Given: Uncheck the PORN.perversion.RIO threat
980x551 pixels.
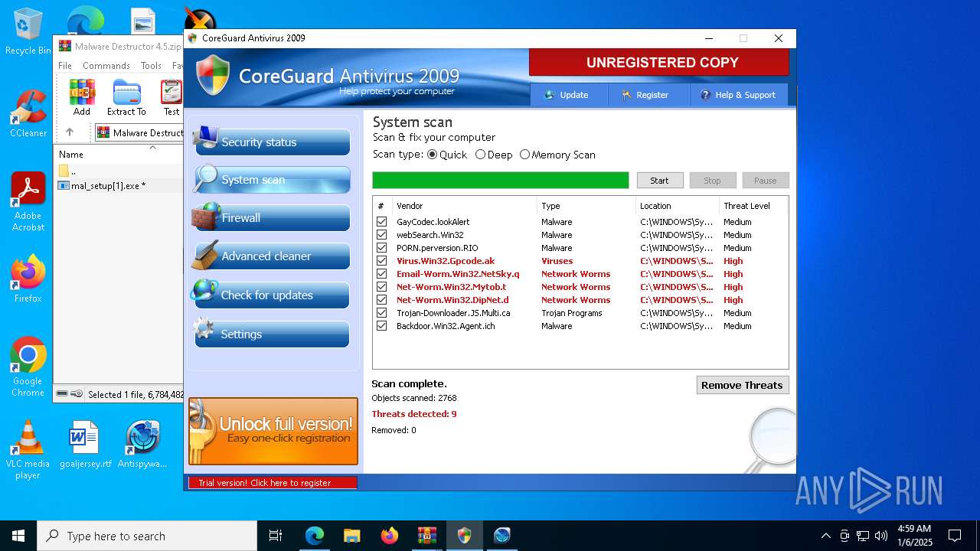Looking at the screenshot, I should pos(381,248).
